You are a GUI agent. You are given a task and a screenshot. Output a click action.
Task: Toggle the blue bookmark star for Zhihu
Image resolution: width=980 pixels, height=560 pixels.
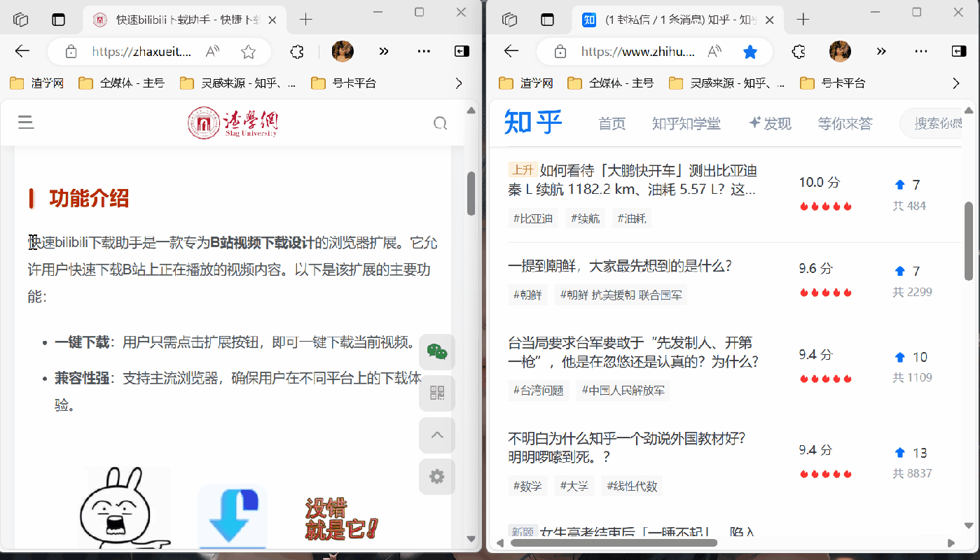coord(750,51)
